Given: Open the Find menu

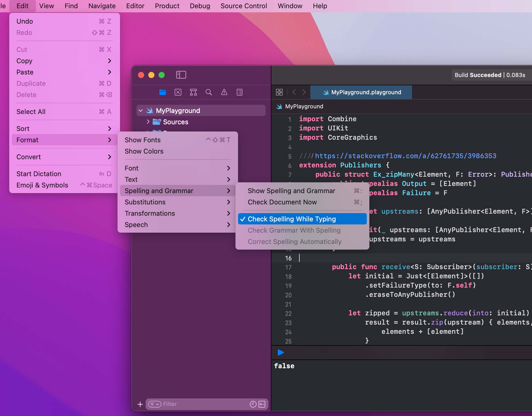Looking at the screenshot, I should [71, 6].
